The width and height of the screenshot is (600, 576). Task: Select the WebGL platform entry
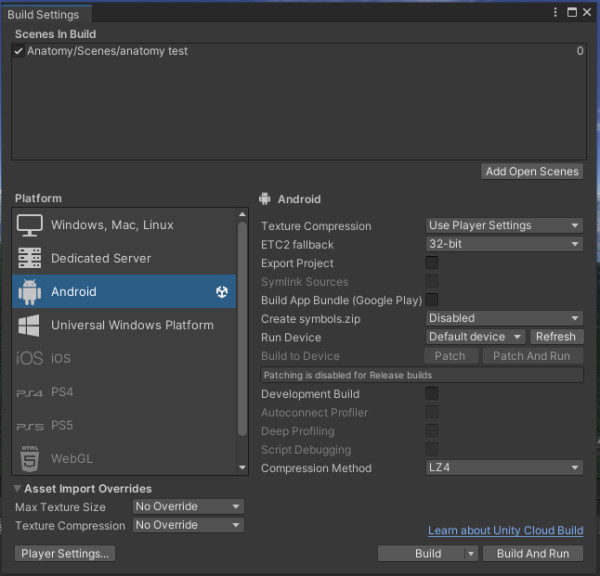tap(124, 459)
